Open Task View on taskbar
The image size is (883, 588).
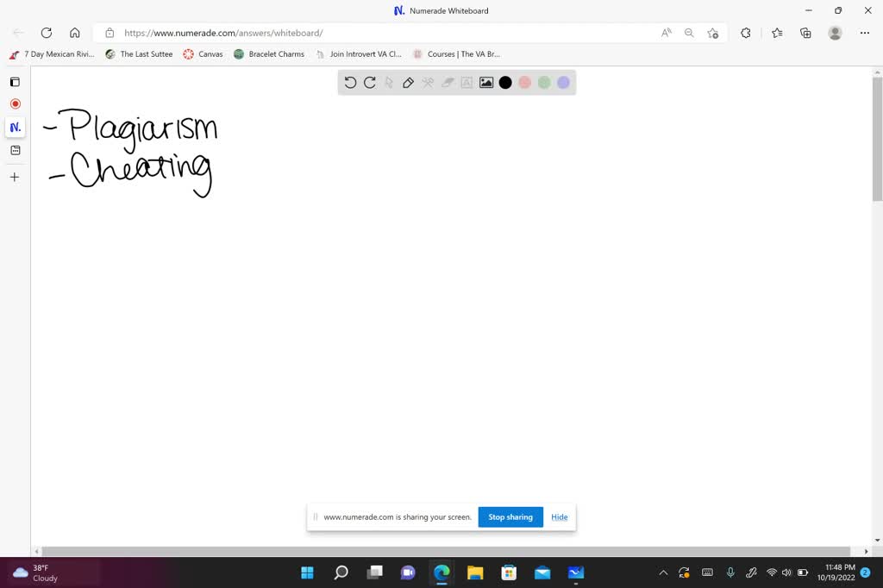coord(374,572)
